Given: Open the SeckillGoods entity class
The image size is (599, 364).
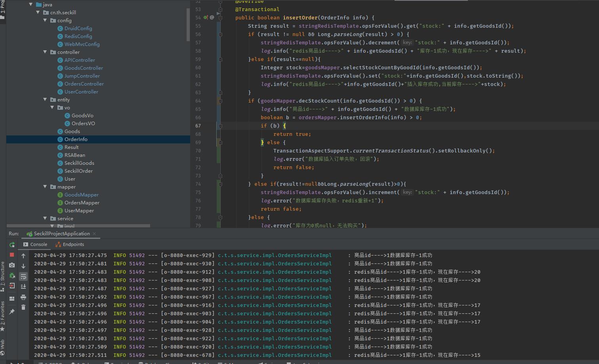Looking at the screenshot, I should [79, 163].
